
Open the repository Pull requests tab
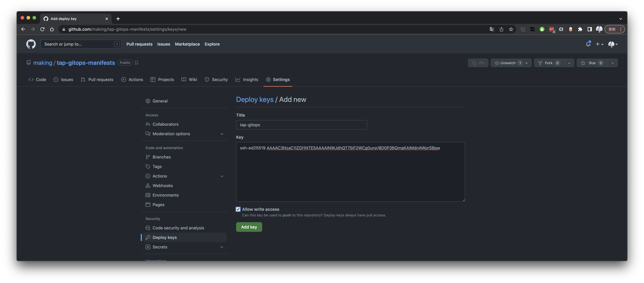pyautogui.click(x=97, y=80)
